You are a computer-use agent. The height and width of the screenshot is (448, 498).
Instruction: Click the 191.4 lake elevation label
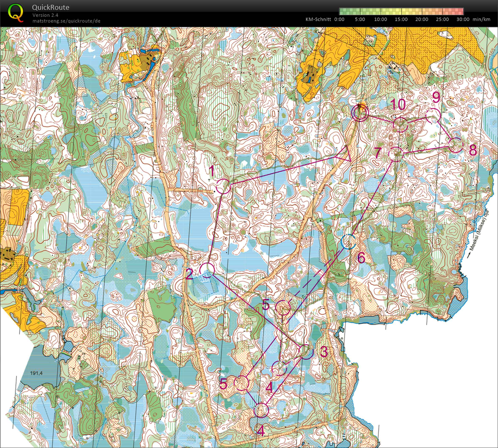[x=36, y=373]
